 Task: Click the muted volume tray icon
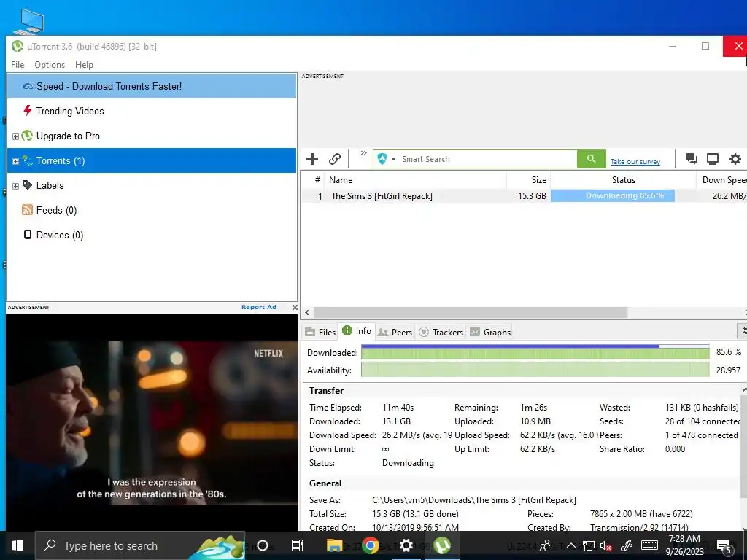tap(606, 546)
